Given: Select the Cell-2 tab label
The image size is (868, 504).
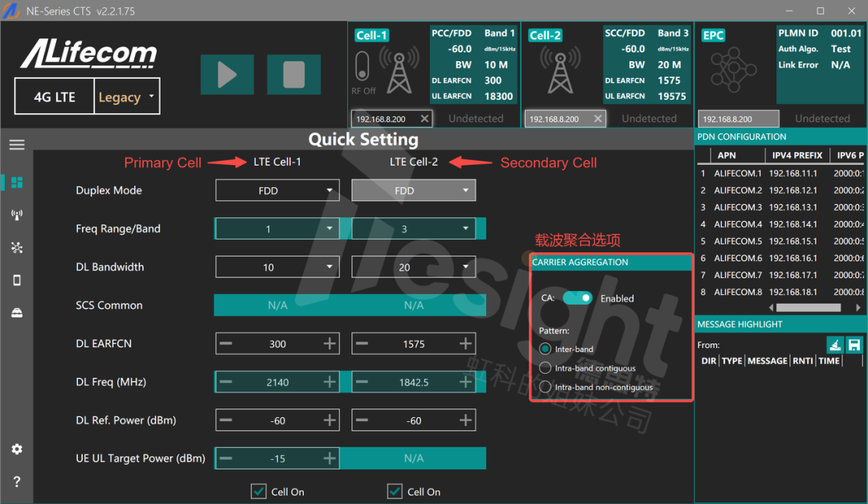Looking at the screenshot, I should pyautogui.click(x=545, y=35).
